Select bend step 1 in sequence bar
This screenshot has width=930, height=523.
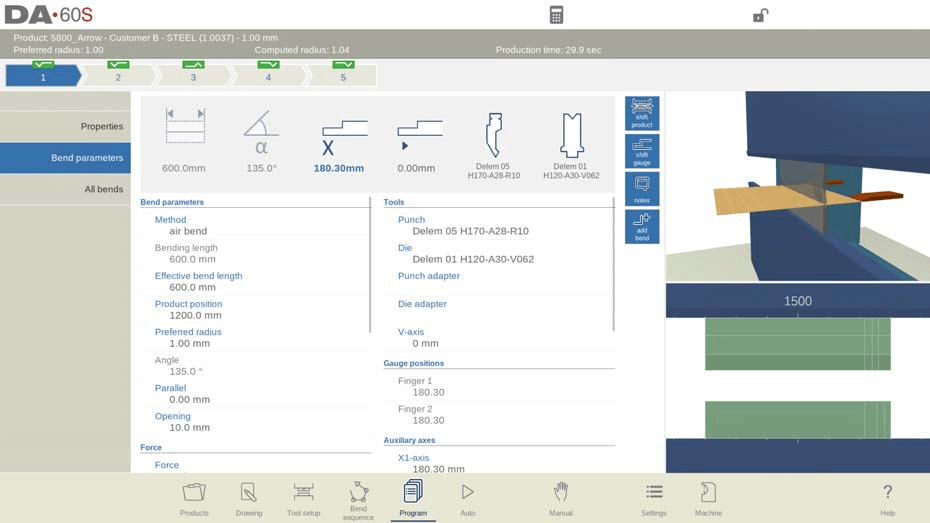pos(43,75)
